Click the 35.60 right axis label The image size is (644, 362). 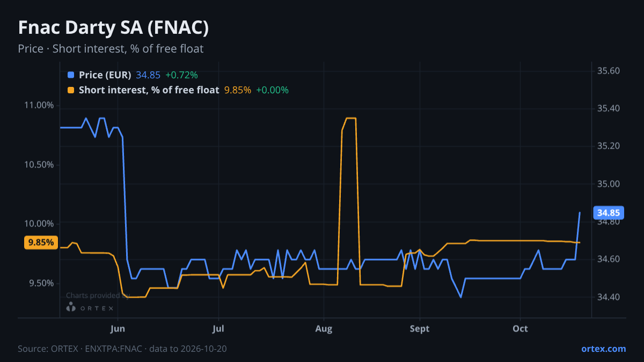tap(608, 71)
